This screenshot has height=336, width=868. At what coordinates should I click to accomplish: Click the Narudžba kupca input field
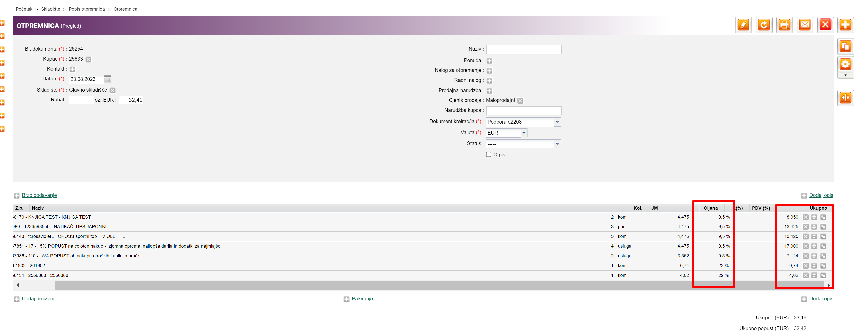coord(524,111)
